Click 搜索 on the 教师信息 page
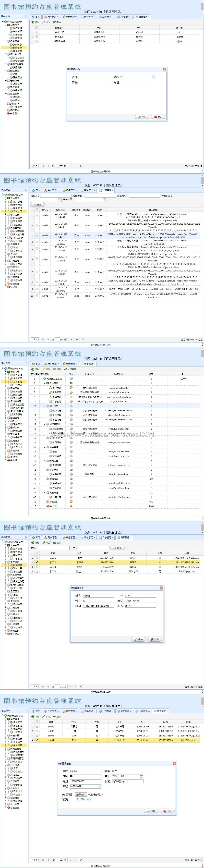The image size is (204, 868). tap(117, 548)
